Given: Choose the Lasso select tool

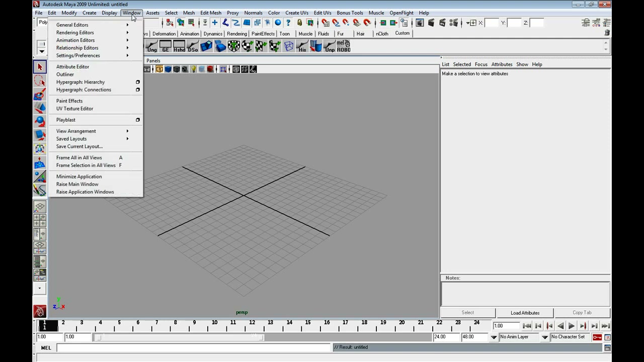Looking at the screenshot, I should [40, 80].
